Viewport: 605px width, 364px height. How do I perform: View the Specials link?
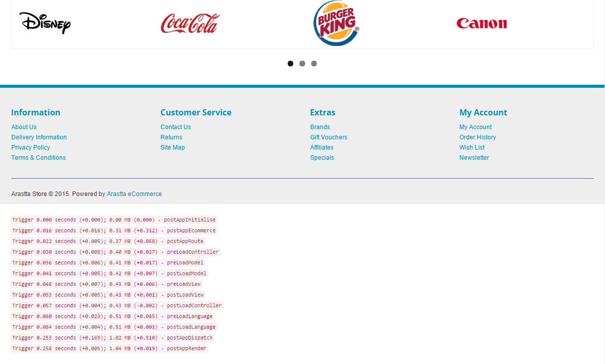point(322,158)
